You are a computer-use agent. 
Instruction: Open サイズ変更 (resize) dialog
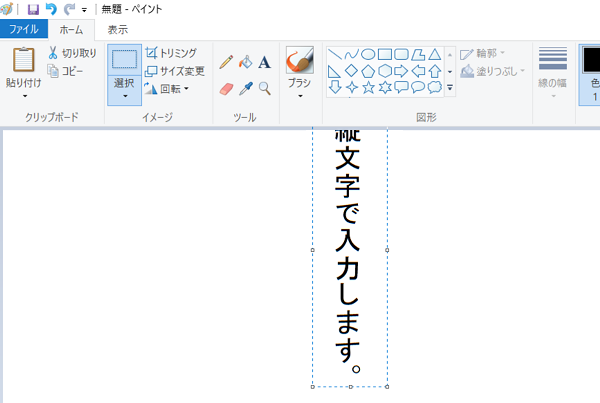click(x=174, y=71)
